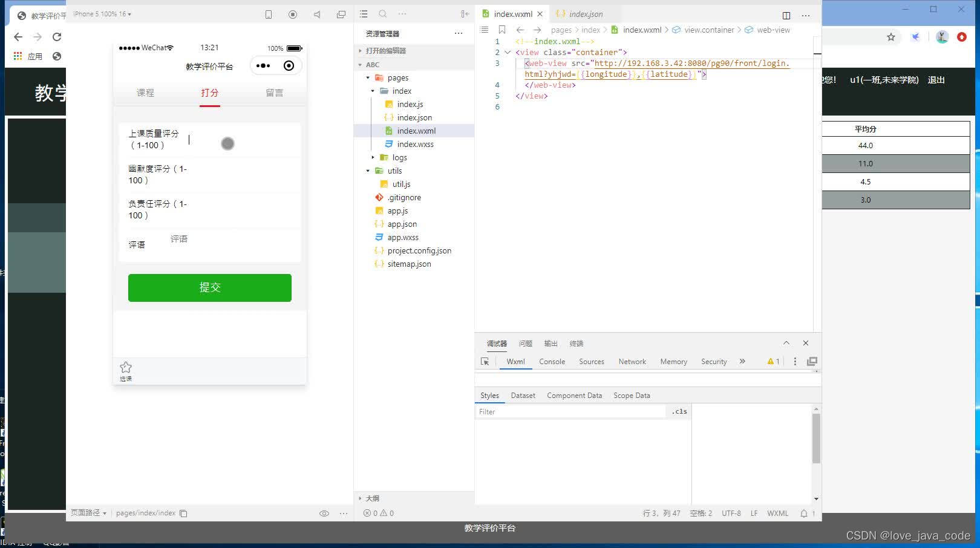Detach simulator window icon
This screenshot has height=548, width=980.
341,15
